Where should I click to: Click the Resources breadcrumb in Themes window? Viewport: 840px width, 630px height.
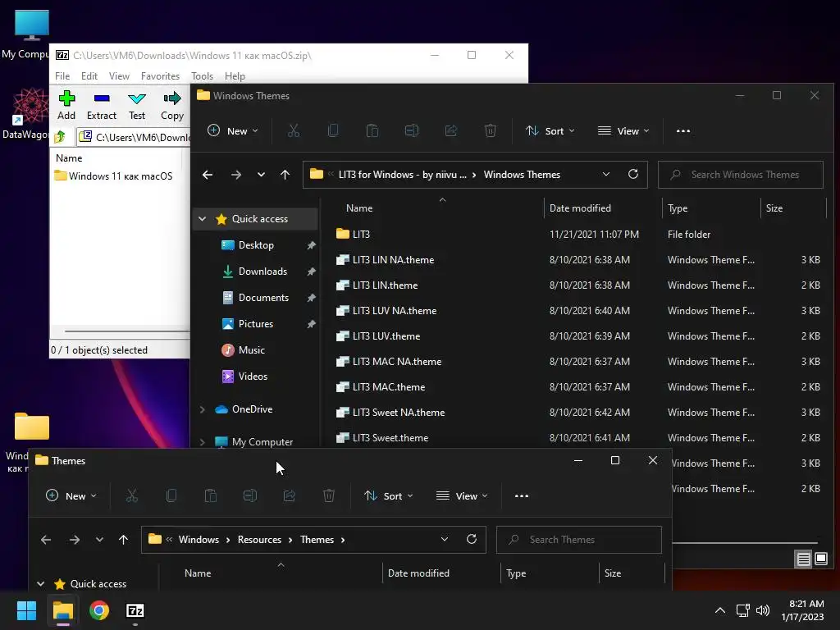[x=259, y=540]
